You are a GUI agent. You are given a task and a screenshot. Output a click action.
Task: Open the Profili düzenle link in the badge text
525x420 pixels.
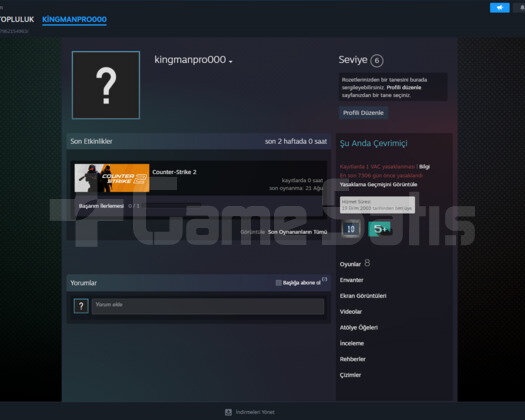pos(404,87)
